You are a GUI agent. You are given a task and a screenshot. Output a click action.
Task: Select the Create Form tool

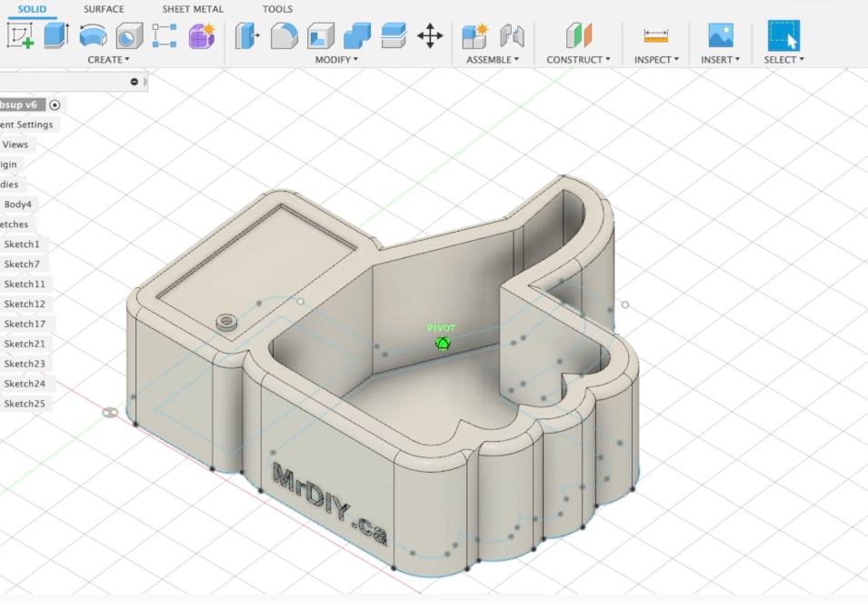tap(202, 36)
